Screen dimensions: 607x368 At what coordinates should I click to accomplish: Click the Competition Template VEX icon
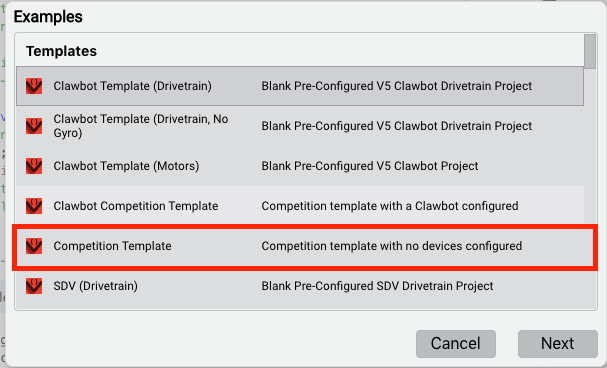coord(34,246)
